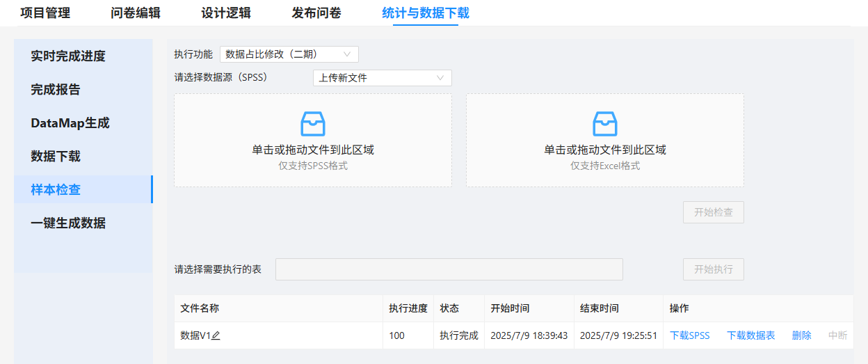Click the 状态 column header
The image size is (868, 364).
tap(459, 308)
